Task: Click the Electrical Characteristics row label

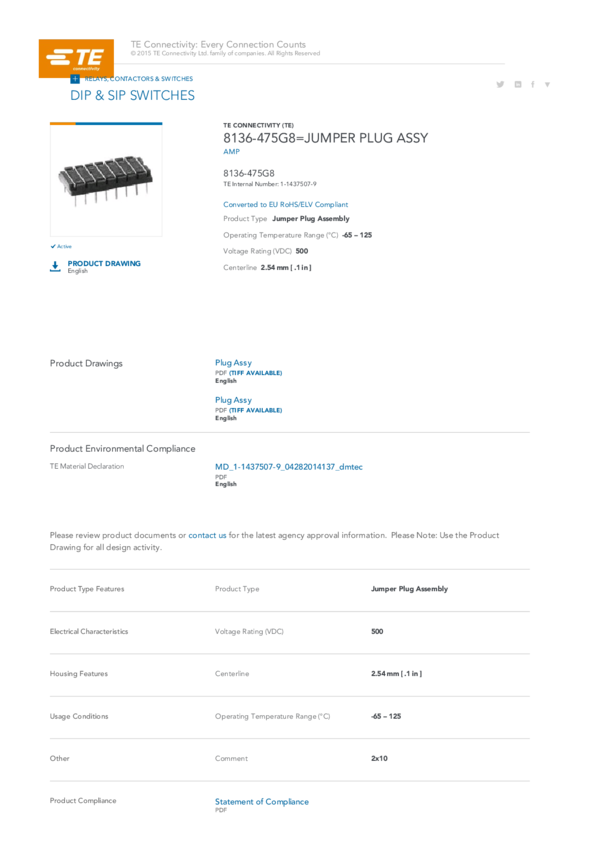Action: (x=89, y=632)
